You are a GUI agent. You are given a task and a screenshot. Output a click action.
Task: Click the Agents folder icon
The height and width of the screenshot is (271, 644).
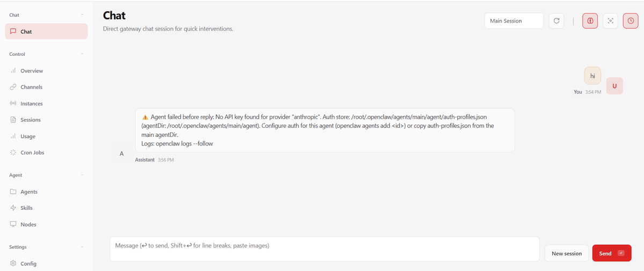point(13,192)
